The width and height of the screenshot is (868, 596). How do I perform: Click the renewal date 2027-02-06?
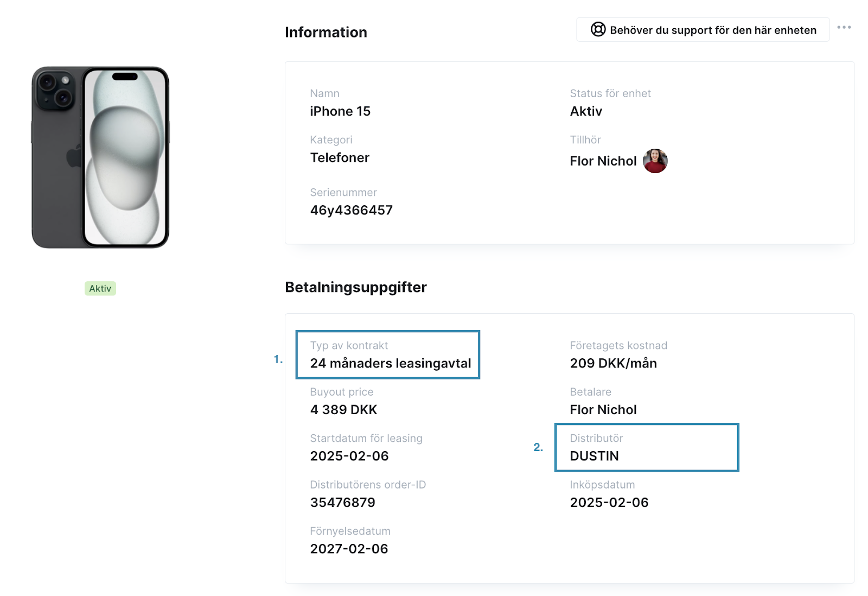click(349, 549)
